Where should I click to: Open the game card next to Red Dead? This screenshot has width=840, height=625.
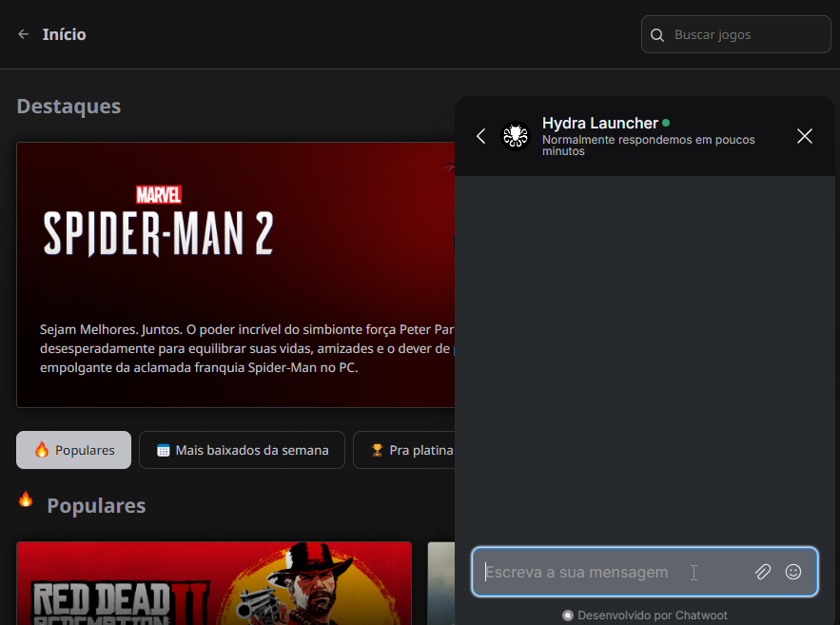pos(440,582)
